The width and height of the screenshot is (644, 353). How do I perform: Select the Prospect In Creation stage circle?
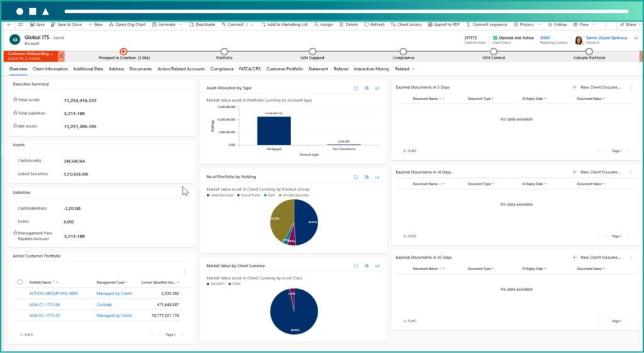pos(123,52)
